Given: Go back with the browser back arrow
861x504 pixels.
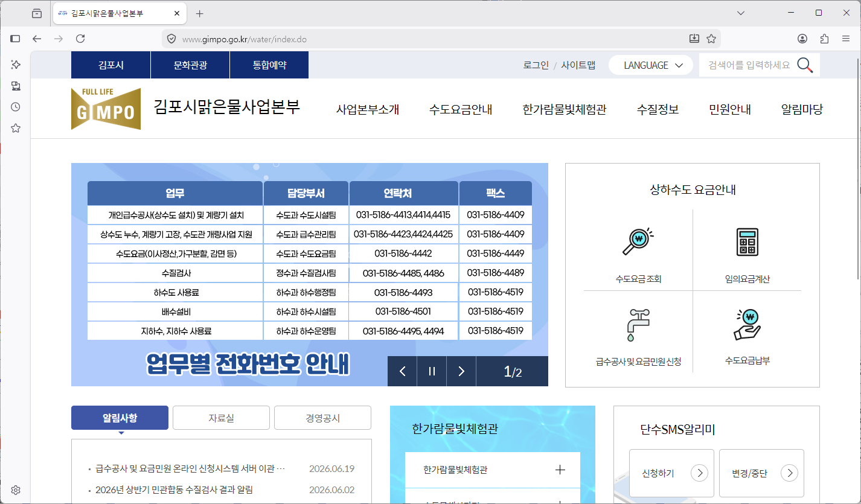Looking at the screenshot, I should 37,39.
